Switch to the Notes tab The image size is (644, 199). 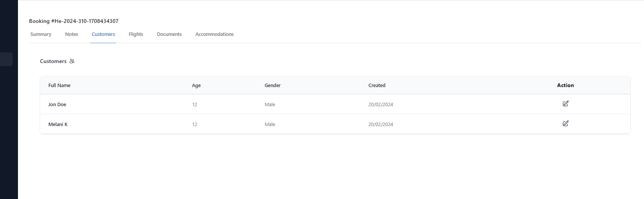(x=71, y=34)
